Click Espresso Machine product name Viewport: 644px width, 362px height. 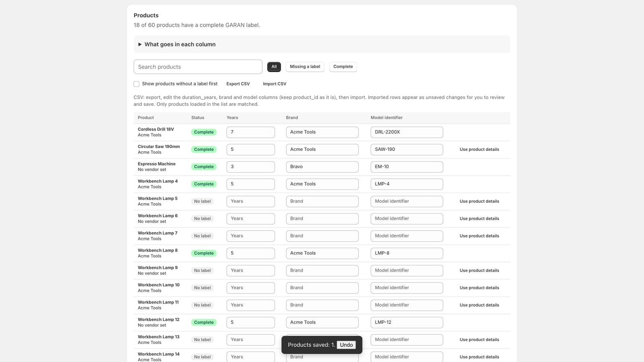point(157,164)
